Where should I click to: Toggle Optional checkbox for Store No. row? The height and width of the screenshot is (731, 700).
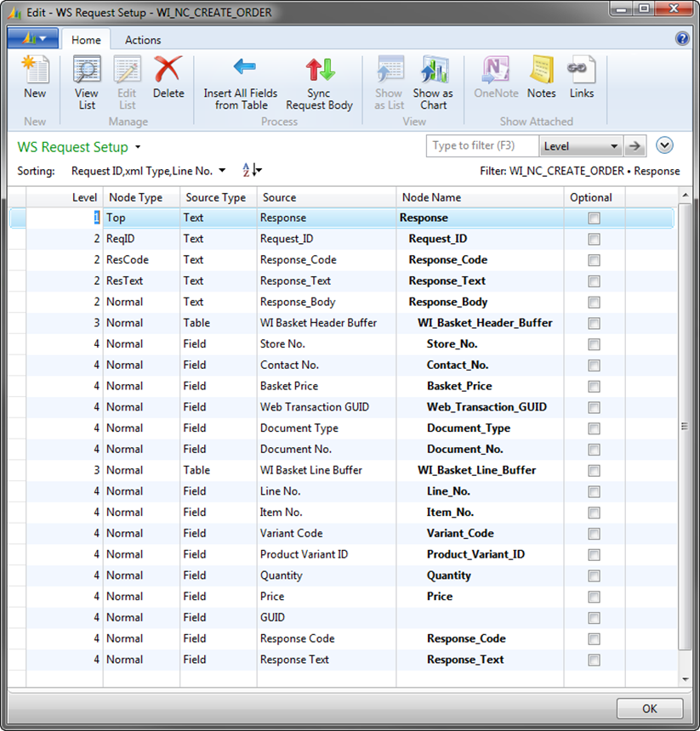(594, 344)
